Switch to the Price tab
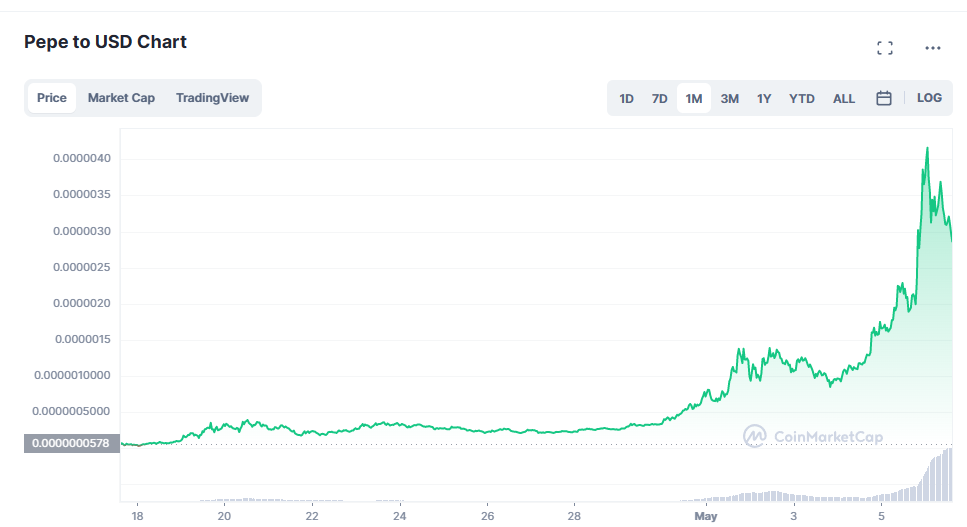Viewport: 967px width, 527px height. pos(52,98)
